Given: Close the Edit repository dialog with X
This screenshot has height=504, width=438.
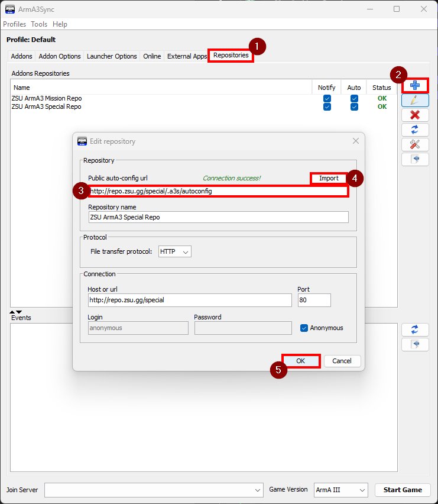Looking at the screenshot, I should 356,141.
